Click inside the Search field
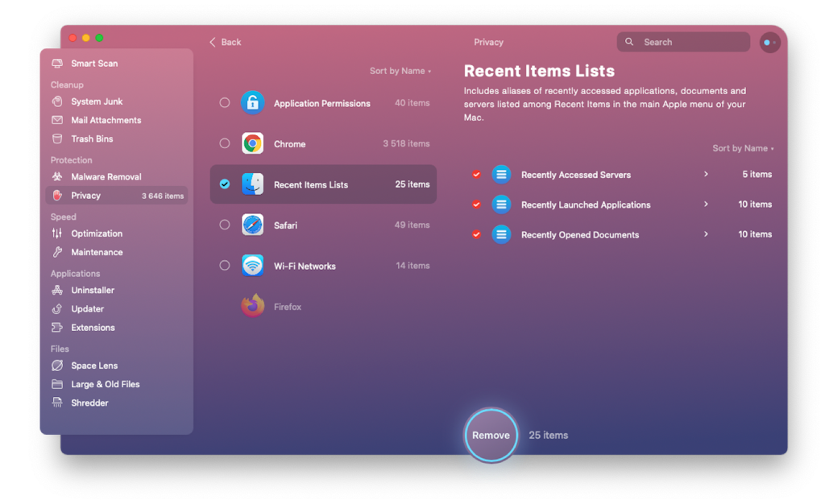 pos(683,41)
